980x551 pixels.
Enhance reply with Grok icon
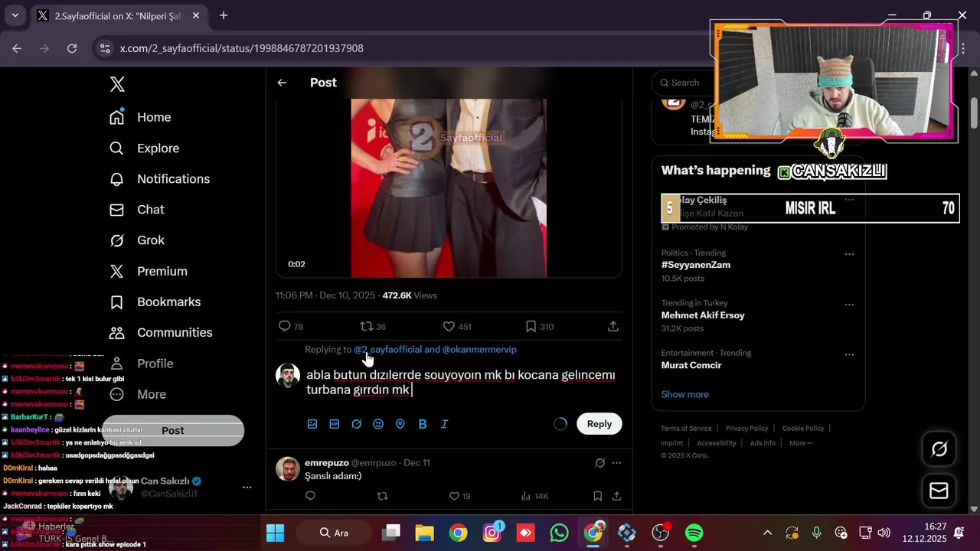click(356, 424)
